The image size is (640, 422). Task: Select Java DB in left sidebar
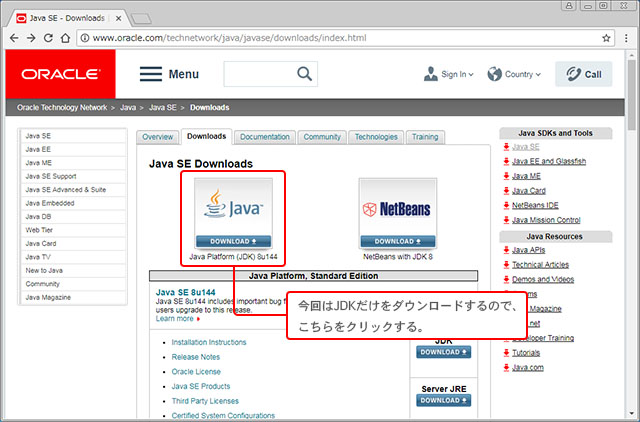click(x=73, y=217)
